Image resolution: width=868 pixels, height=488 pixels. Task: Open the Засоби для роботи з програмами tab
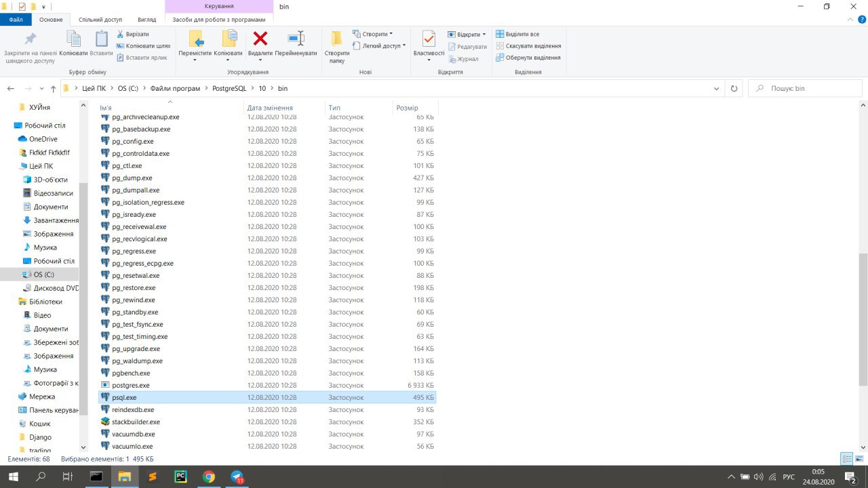pos(219,20)
